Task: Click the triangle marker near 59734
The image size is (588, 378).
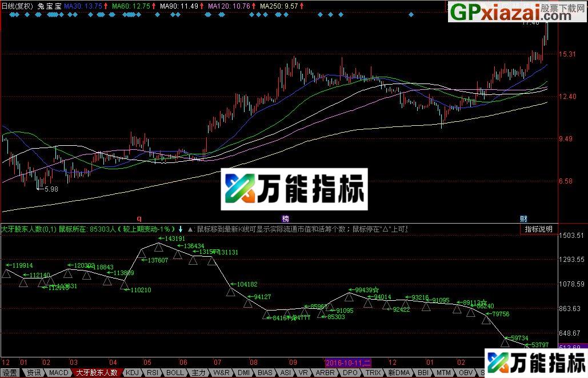Action: tap(505, 342)
